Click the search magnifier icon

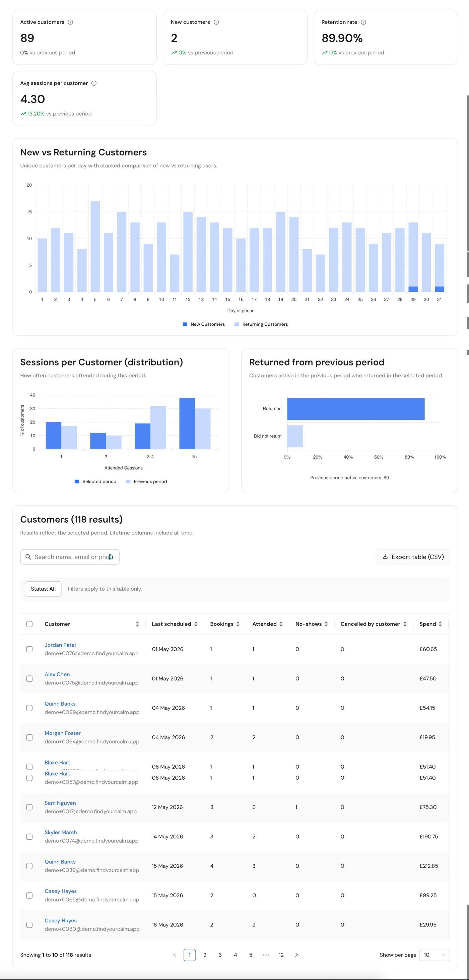coord(28,557)
